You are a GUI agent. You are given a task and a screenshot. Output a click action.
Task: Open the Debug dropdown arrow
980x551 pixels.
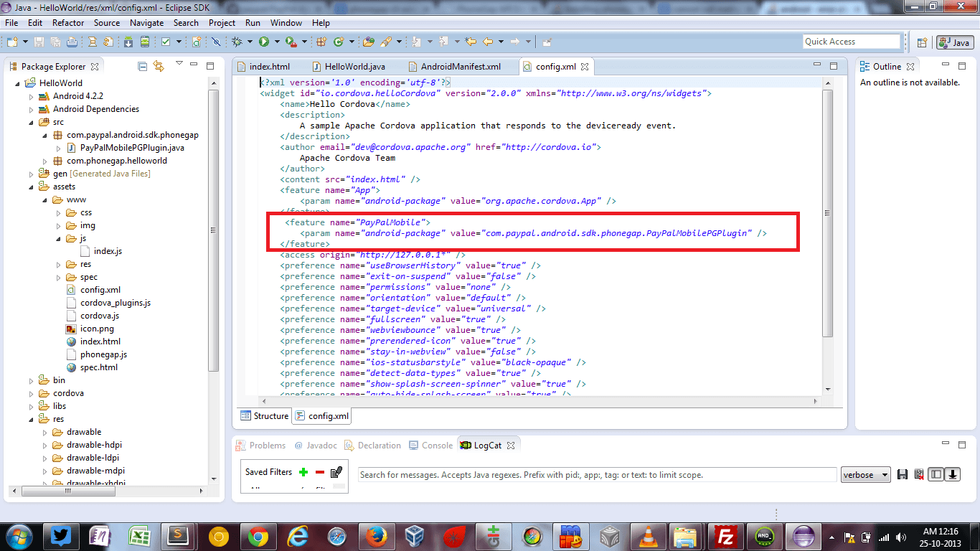coord(250,42)
